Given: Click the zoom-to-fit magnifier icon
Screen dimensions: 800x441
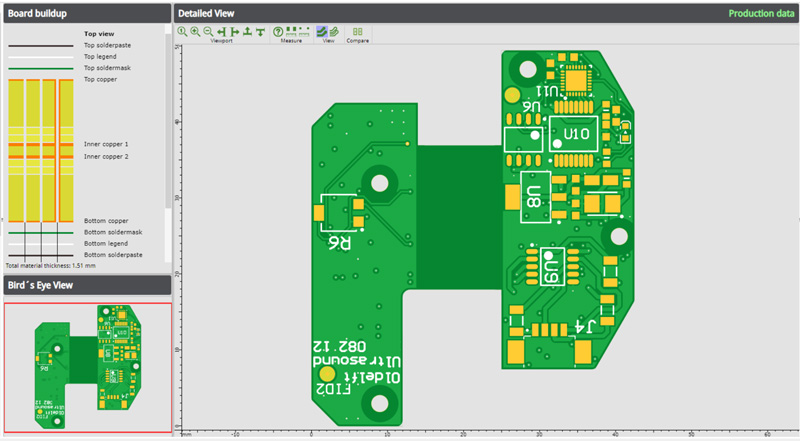Looking at the screenshot, I should coord(182,32).
